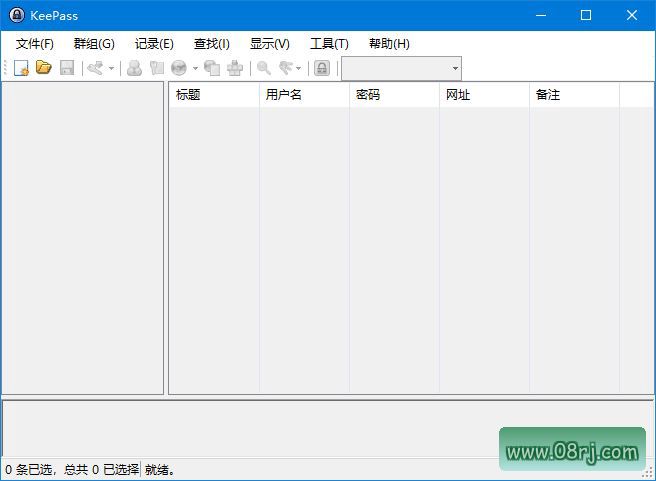Open the 文件(F) menu

[x=35, y=43]
